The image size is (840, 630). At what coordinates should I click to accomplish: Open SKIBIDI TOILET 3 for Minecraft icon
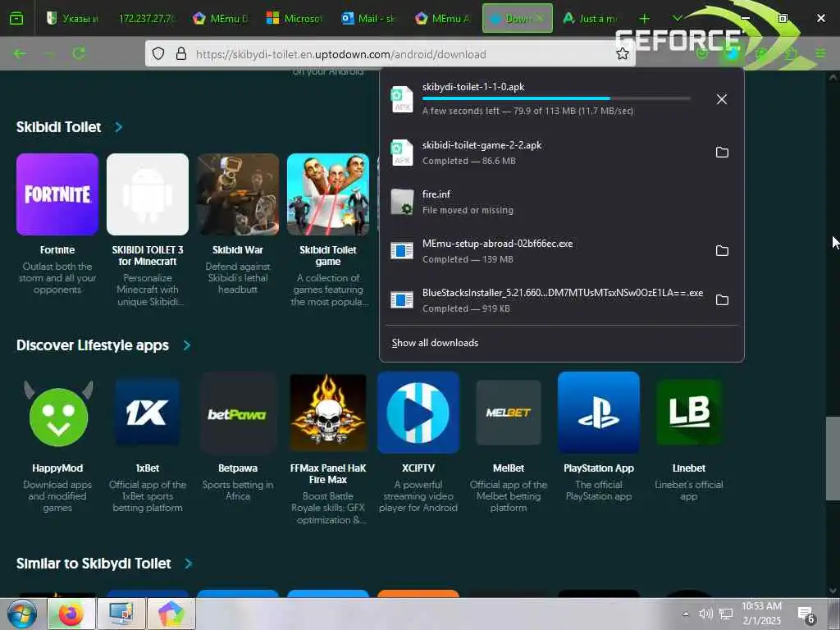(148, 194)
